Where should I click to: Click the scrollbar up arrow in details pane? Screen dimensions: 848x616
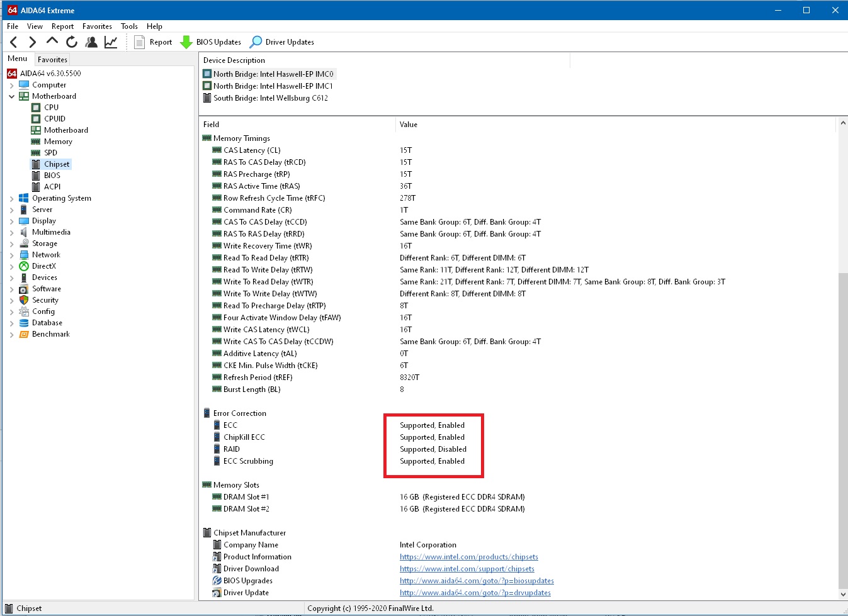[843, 123]
